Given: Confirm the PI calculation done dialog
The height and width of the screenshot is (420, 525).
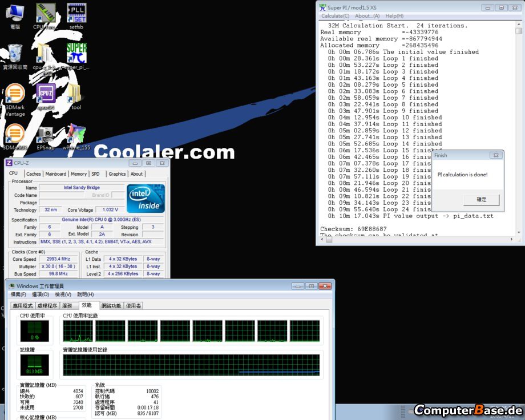Looking at the screenshot, I should click(x=482, y=200).
